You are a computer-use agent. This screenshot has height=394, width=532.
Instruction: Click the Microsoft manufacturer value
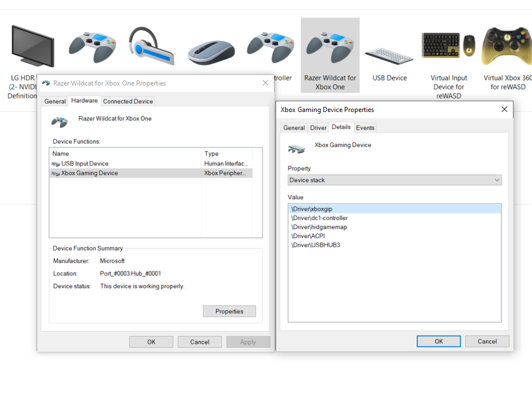tap(112, 261)
